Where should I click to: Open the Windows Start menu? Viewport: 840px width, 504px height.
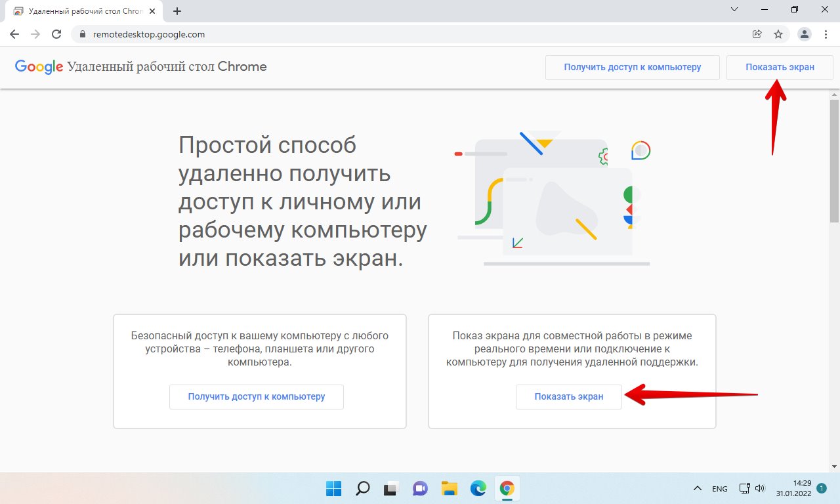click(334, 488)
